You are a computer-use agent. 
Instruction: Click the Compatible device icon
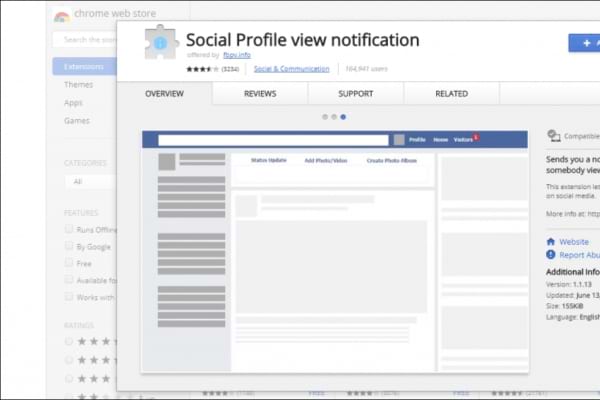point(553,136)
